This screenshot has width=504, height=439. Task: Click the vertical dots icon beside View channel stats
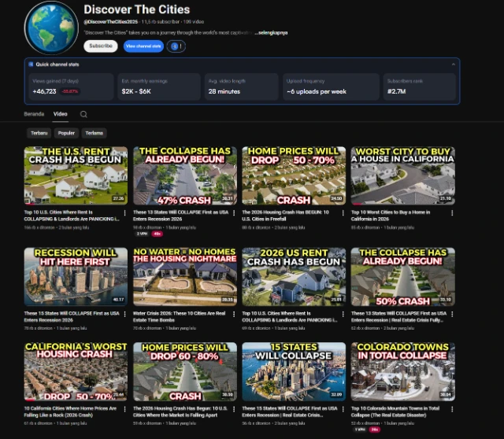click(182, 46)
